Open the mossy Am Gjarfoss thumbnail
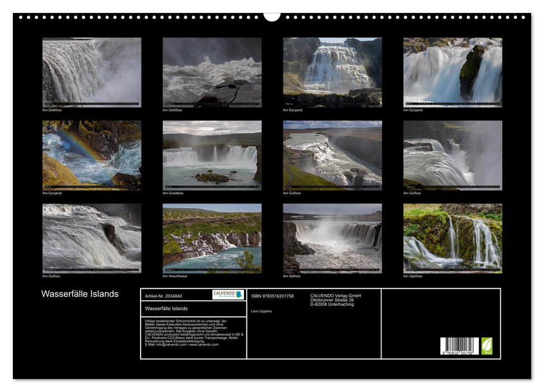The height and width of the screenshot is (392, 544). [453, 238]
